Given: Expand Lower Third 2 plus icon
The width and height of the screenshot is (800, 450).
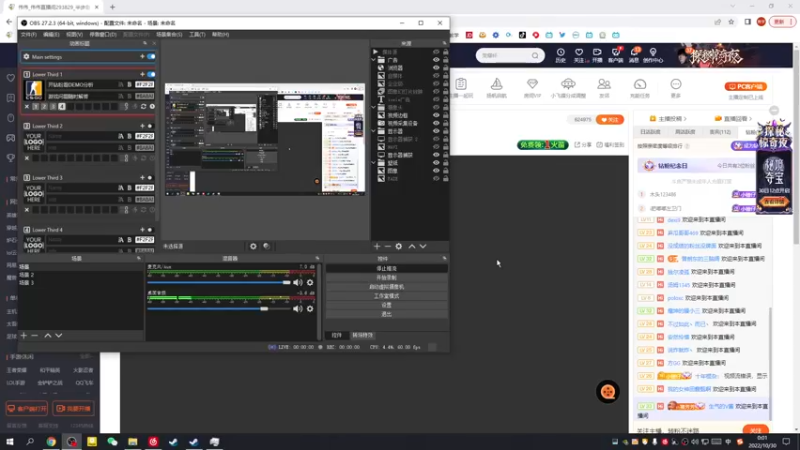Looking at the screenshot, I should [142, 126].
